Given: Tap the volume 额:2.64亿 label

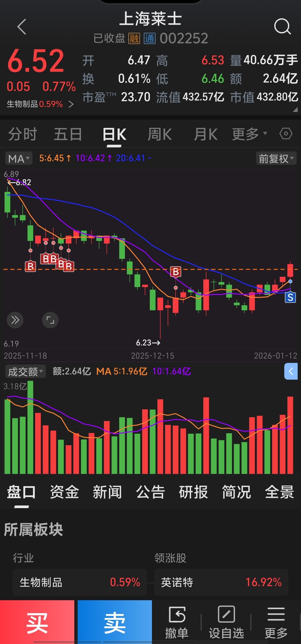Looking at the screenshot, I should (x=72, y=372).
